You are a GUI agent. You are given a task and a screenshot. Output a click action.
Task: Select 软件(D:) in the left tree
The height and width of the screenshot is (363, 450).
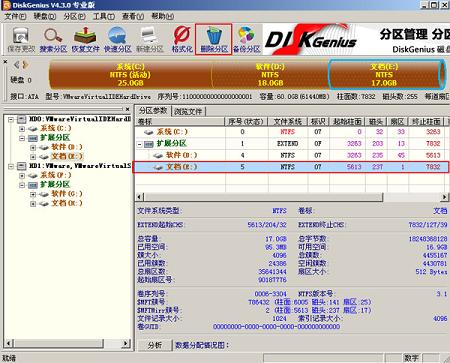point(67,147)
